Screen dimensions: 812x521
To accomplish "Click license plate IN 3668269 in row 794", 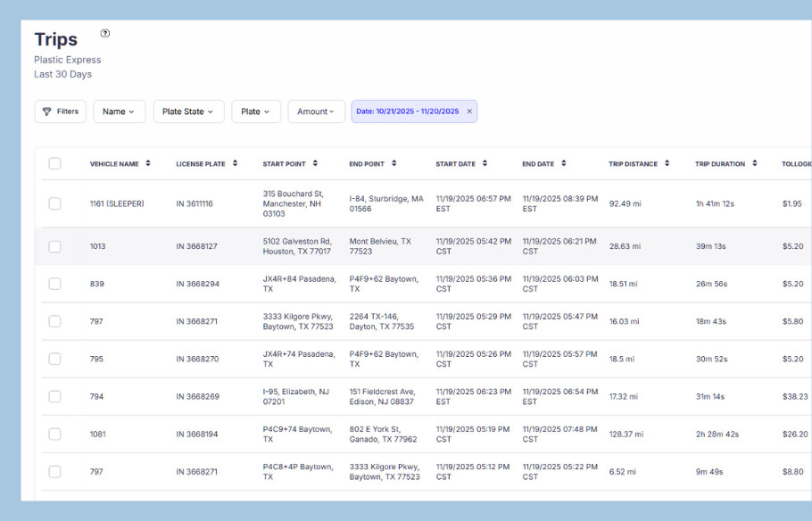I will coord(197,397).
